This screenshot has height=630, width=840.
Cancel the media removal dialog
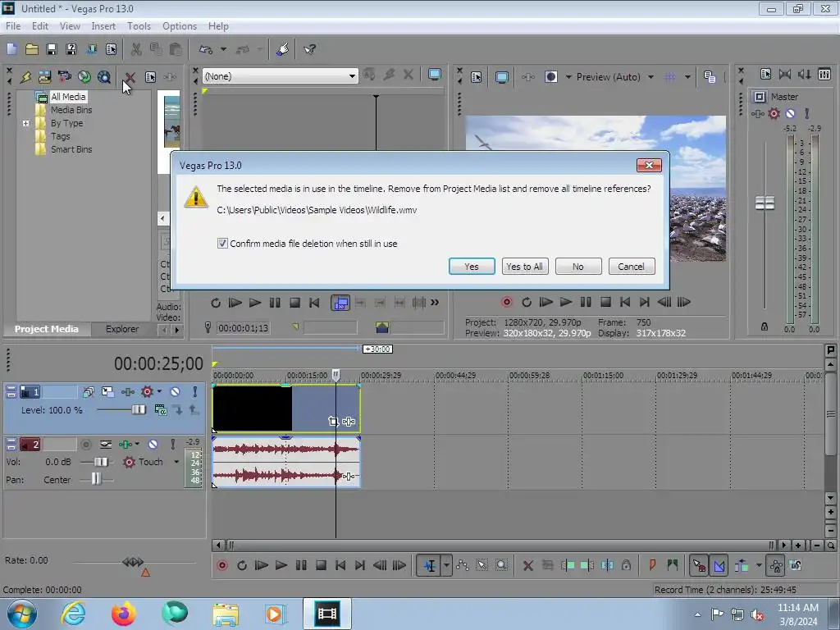click(631, 267)
